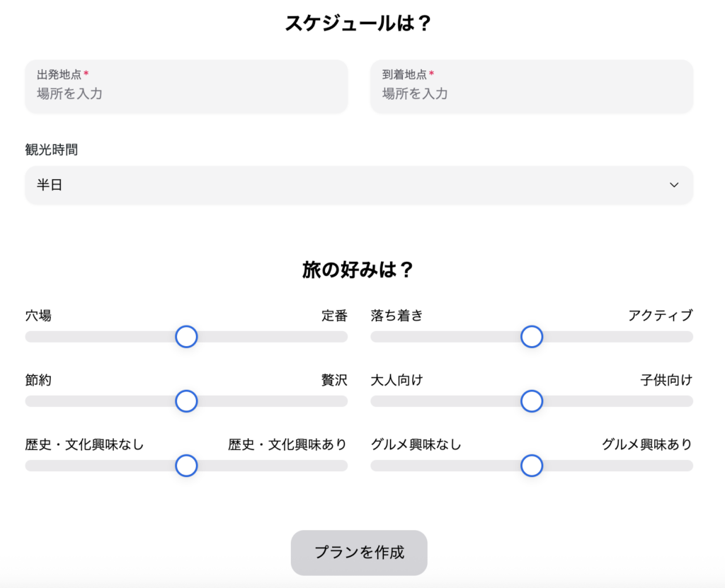Click gourmet slider track near グルメ興味あり end
Viewport: 725px width, 588px height.
[x=678, y=466]
